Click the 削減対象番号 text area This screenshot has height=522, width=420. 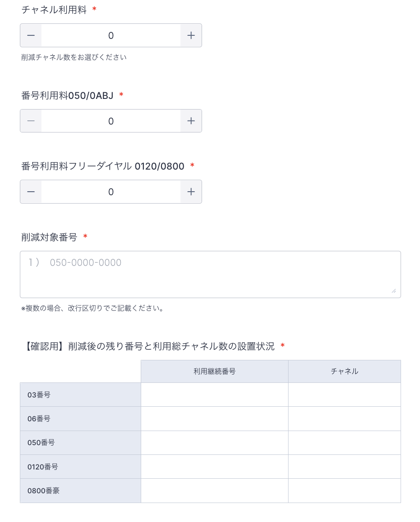click(210, 274)
